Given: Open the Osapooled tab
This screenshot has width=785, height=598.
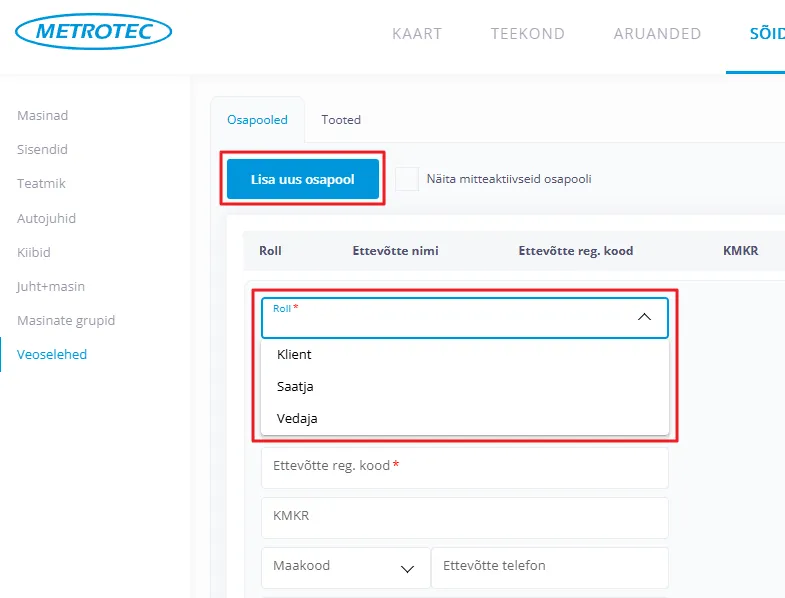Looking at the screenshot, I should point(257,120).
